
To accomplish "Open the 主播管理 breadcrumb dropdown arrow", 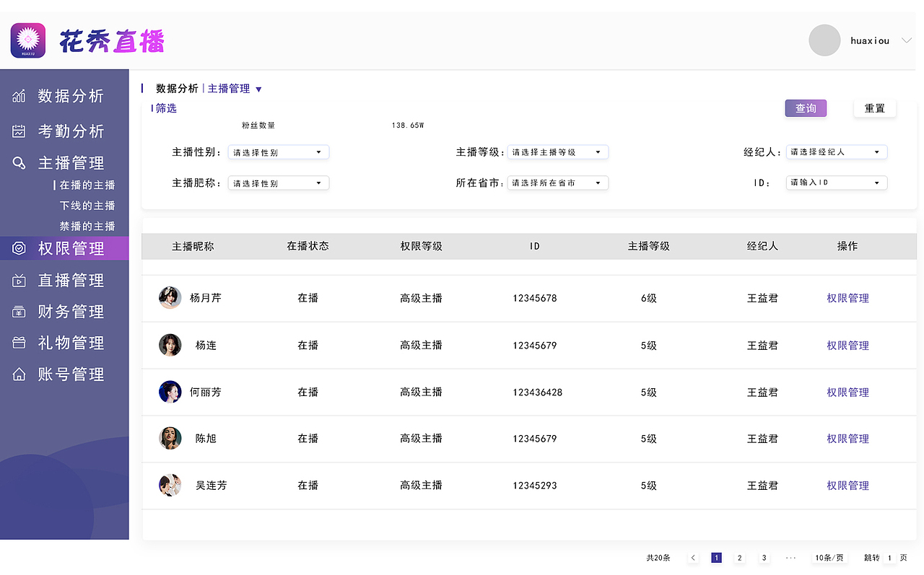I will (x=258, y=89).
